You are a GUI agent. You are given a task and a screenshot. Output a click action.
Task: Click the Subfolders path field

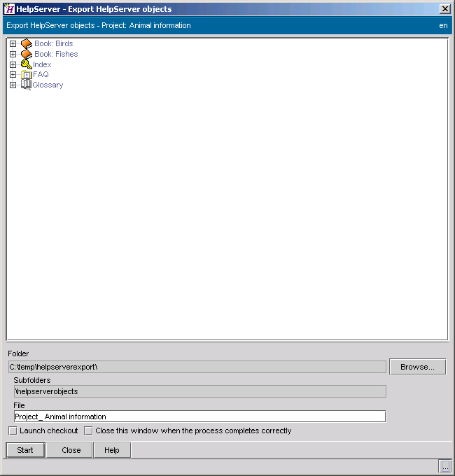click(200, 391)
